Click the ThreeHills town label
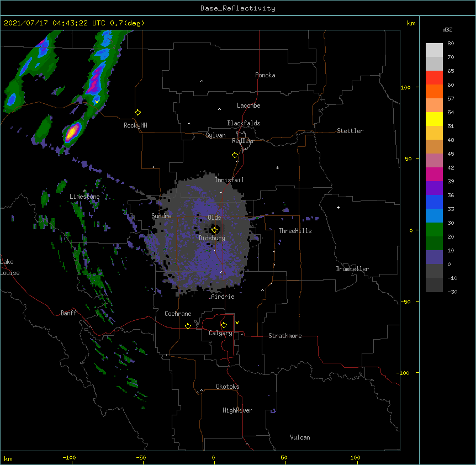476x465 pixels. 295,231
